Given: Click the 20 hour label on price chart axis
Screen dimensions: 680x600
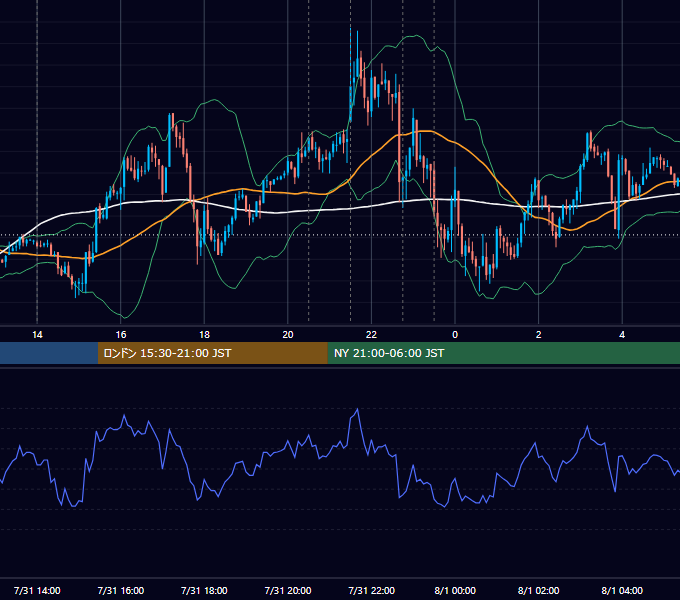Looking at the screenshot, I should 288,335.
